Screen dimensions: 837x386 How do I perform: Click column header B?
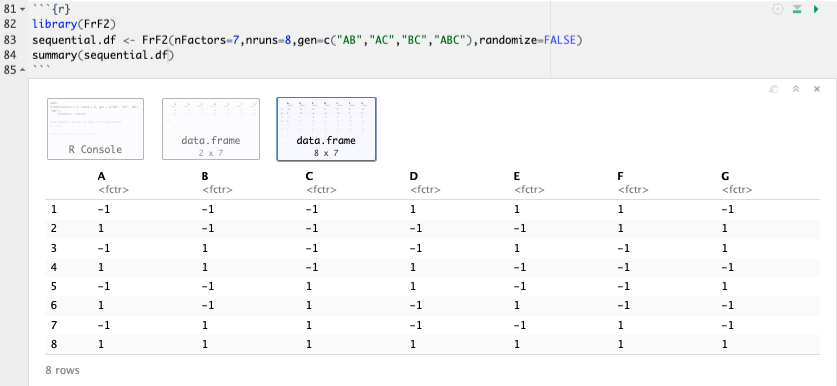(x=205, y=176)
